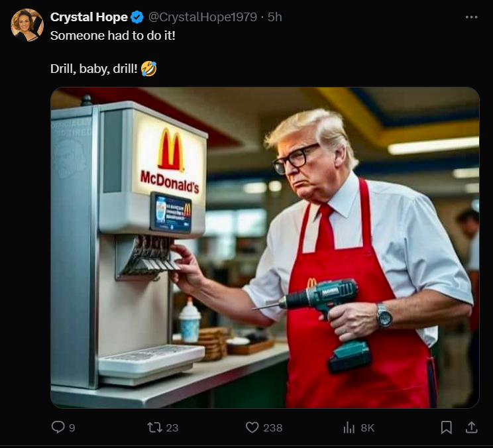Screen dimensions: 493x448
Task: Click the reply count of 9
Action: (72, 428)
